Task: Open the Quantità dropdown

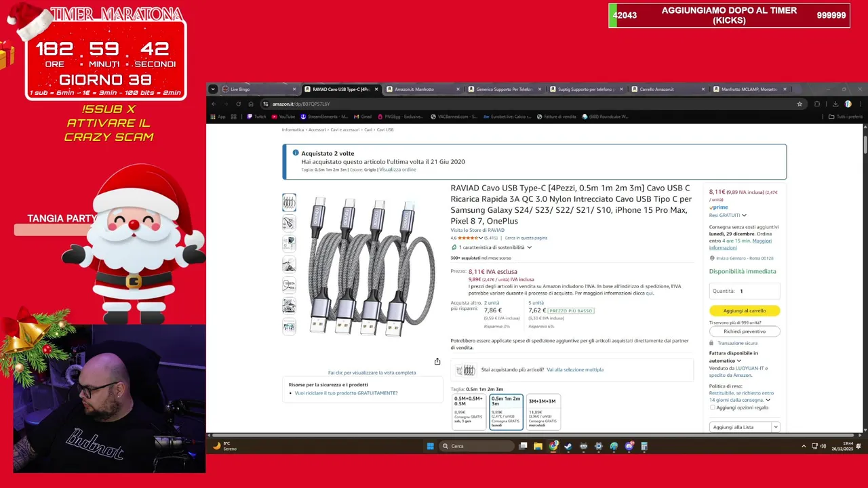Action: (745, 291)
